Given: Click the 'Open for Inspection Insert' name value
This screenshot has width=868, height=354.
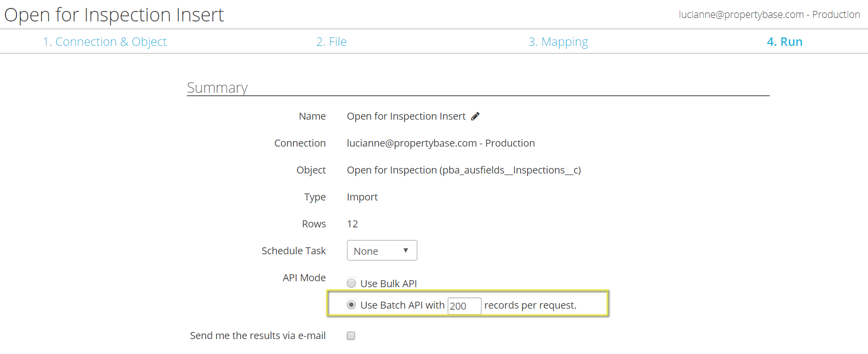Looking at the screenshot, I should point(406,116).
